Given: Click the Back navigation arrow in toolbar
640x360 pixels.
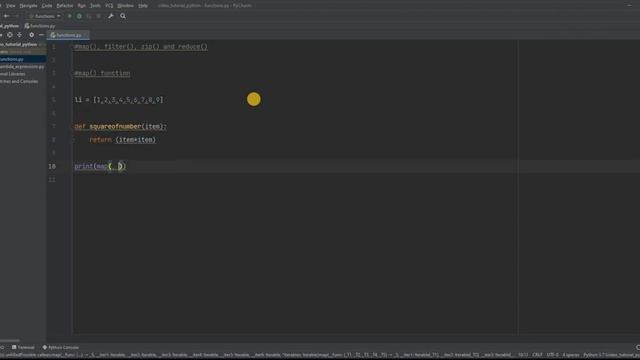Looking at the screenshot, I should click(7, 16).
